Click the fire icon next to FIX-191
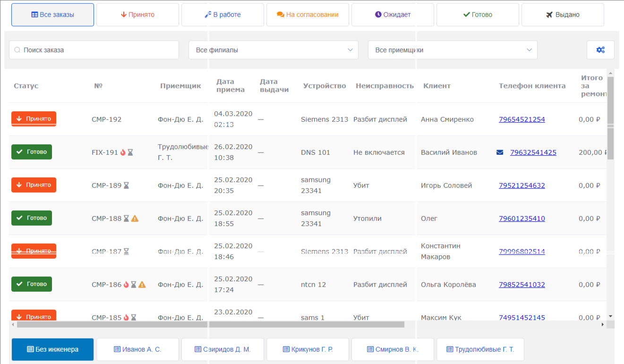The width and height of the screenshot is (624, 364). (123, 152)
